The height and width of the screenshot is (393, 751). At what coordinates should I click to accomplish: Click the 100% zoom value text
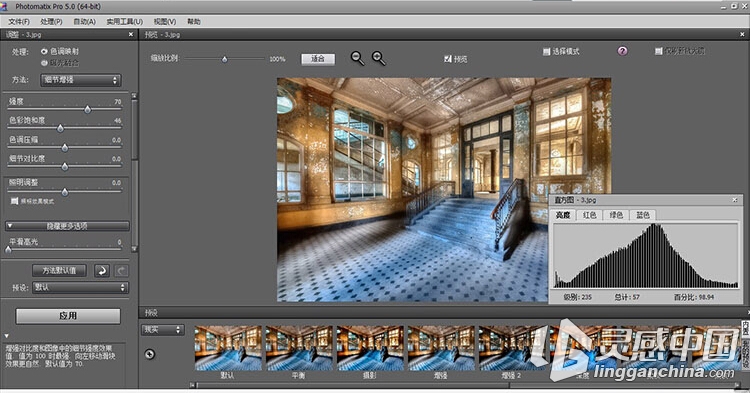click(x=277, y=59)
